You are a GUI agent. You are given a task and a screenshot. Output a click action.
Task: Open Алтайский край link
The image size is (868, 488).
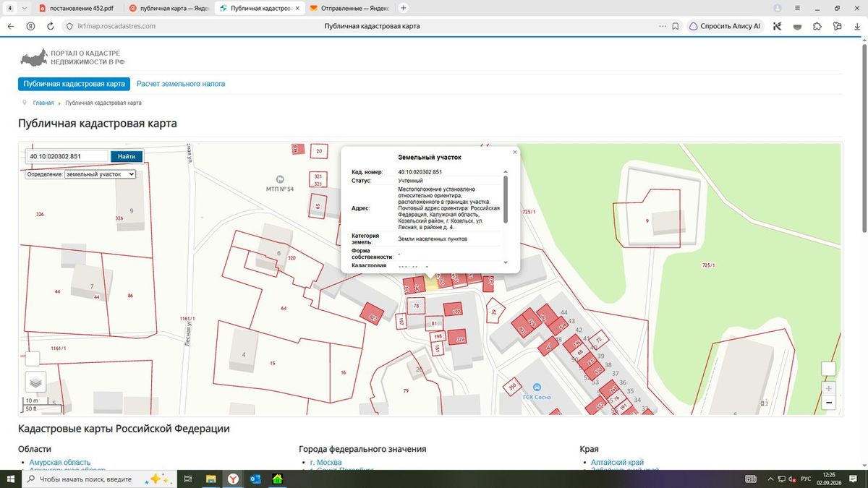[617, 463]
